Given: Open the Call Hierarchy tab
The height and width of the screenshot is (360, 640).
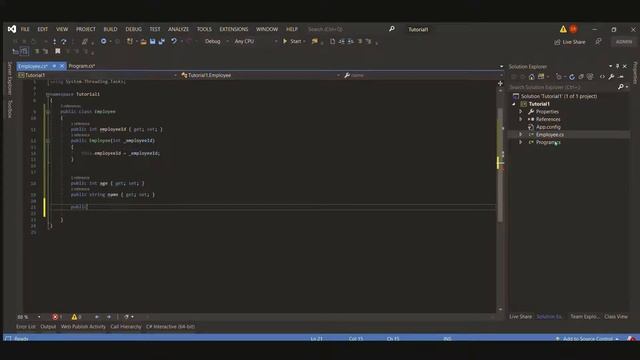Looking at the screenshot, I should coord(126,327).
